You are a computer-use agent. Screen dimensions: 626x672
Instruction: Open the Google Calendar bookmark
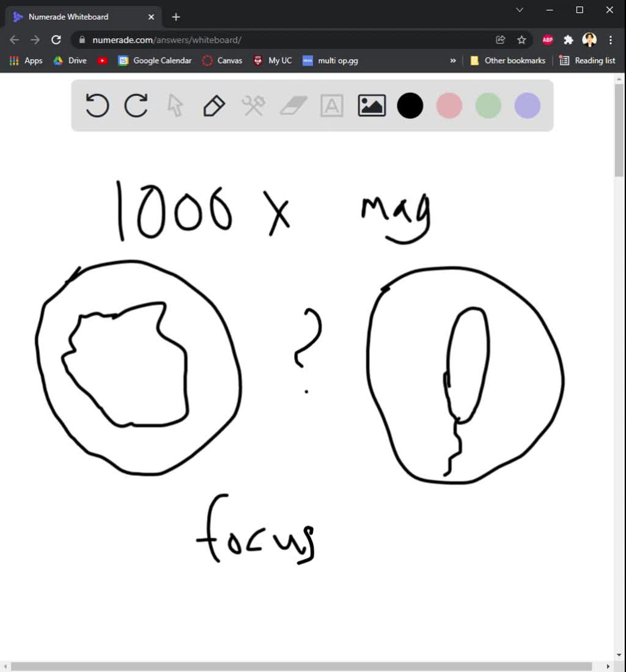tap(155, 60)
